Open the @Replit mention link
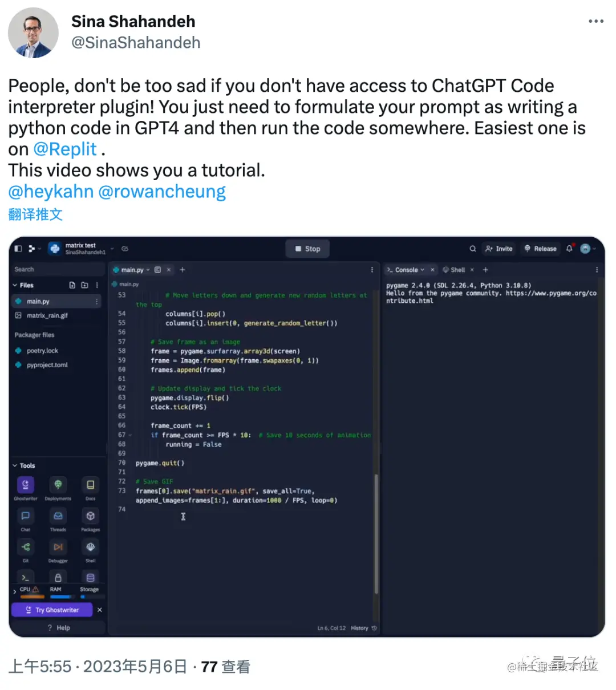The height and width of the screenshot is (690, 616). (65, 149)
